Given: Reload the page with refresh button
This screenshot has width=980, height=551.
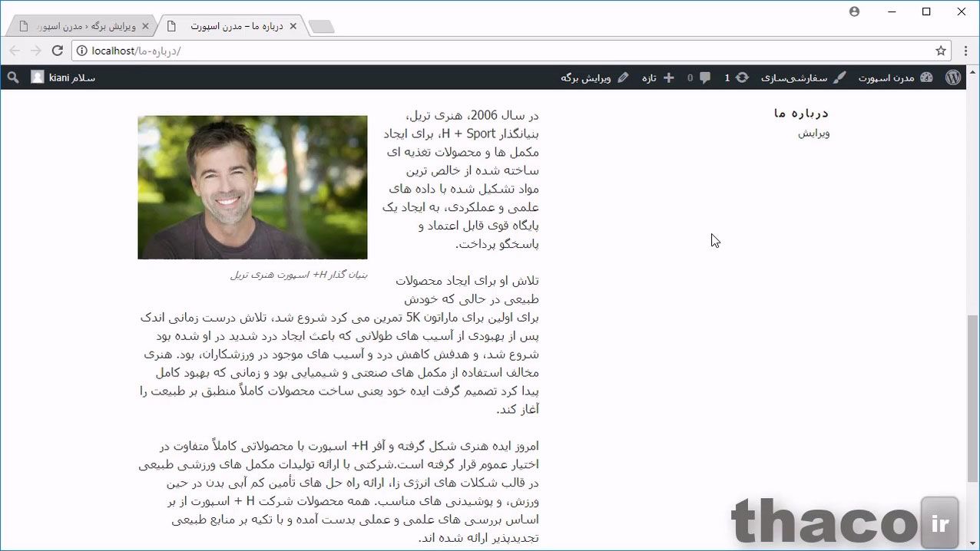Looking at the screenshot, I should (x=57, y=51).
